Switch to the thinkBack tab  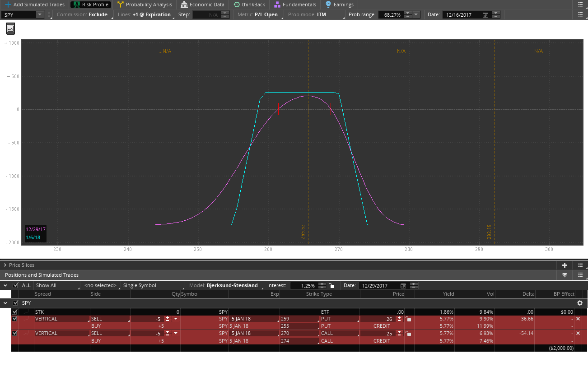point(249,5)
